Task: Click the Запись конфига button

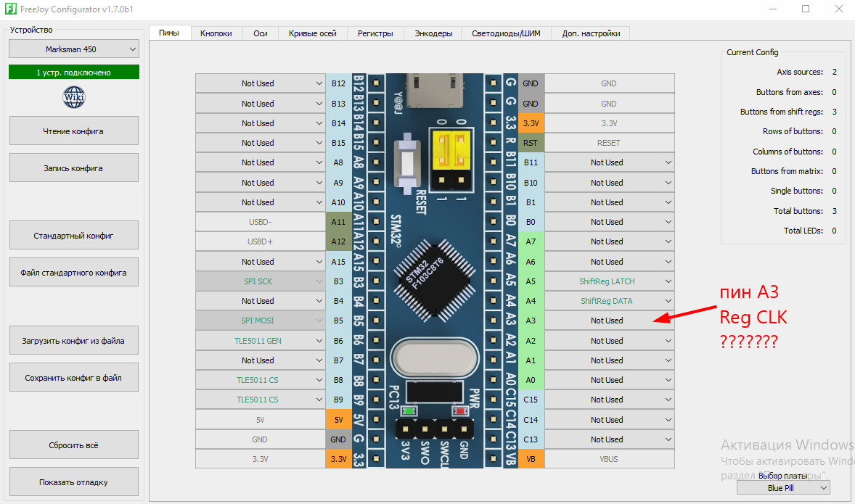Action: [x=73, y=168]
